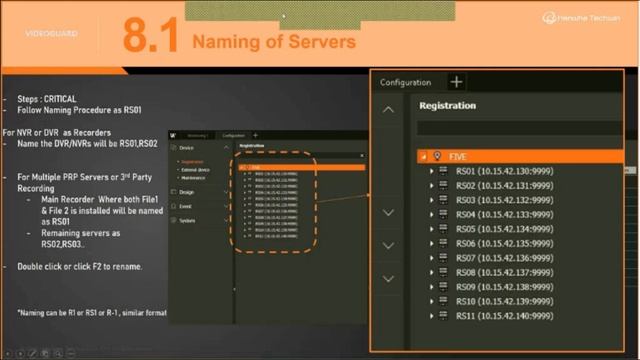
Task: Open the slideshow see-all-slides icon
Action: pyautogui.click(x=45, y=353)
